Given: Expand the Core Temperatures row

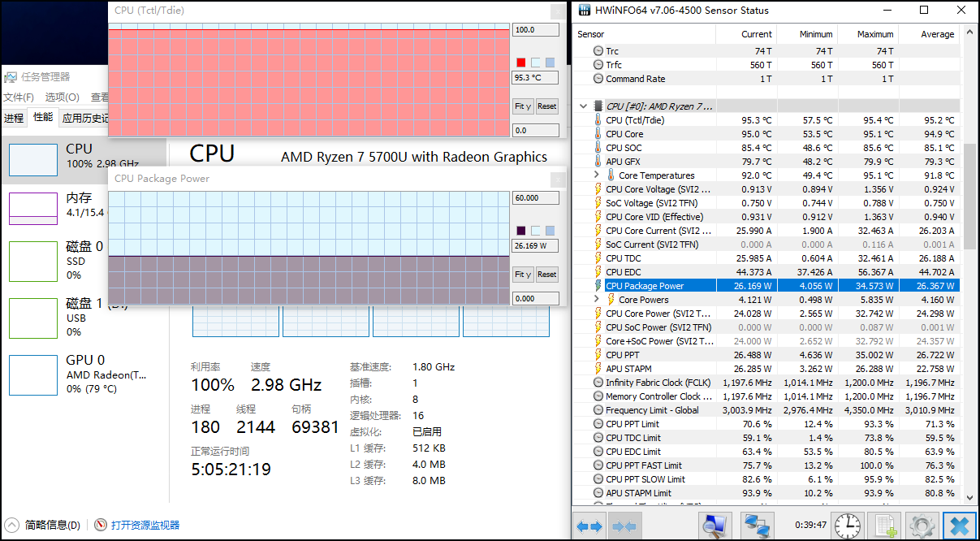Looking at the screenshot, I should pos(597,175).
